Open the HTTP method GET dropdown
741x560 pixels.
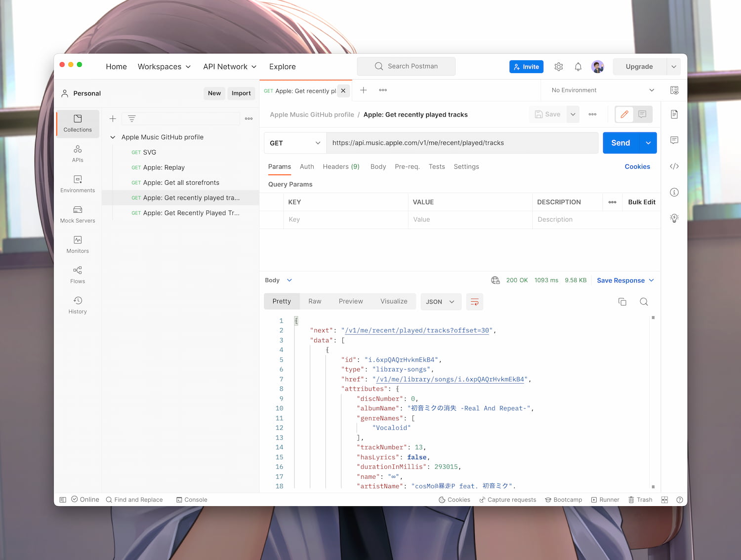295,143
